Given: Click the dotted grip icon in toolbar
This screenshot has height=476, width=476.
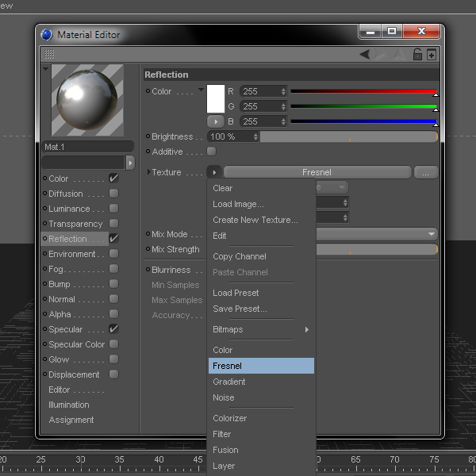Looking at the screenshot, I should click(49, 54).
